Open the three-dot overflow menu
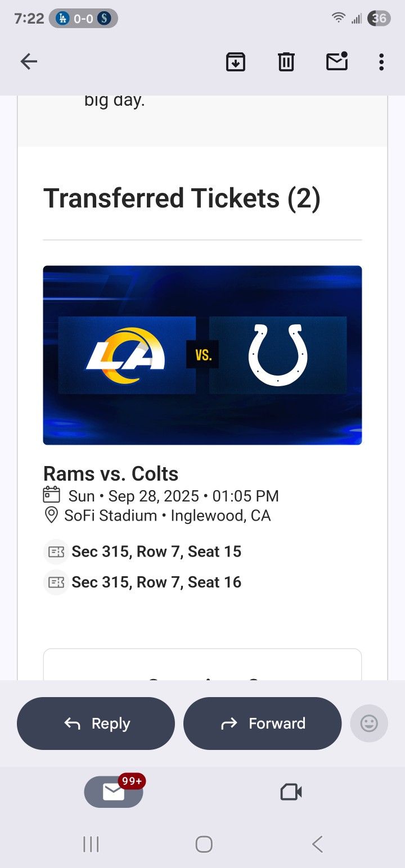The height and width of the screenshot is (868, 405). coord(381,62)
